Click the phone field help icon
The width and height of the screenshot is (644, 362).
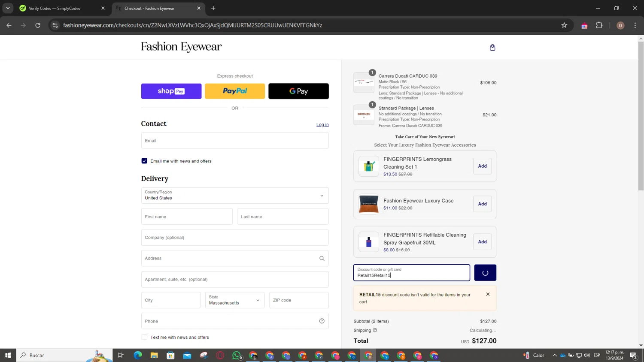click(x=322, y=321)
